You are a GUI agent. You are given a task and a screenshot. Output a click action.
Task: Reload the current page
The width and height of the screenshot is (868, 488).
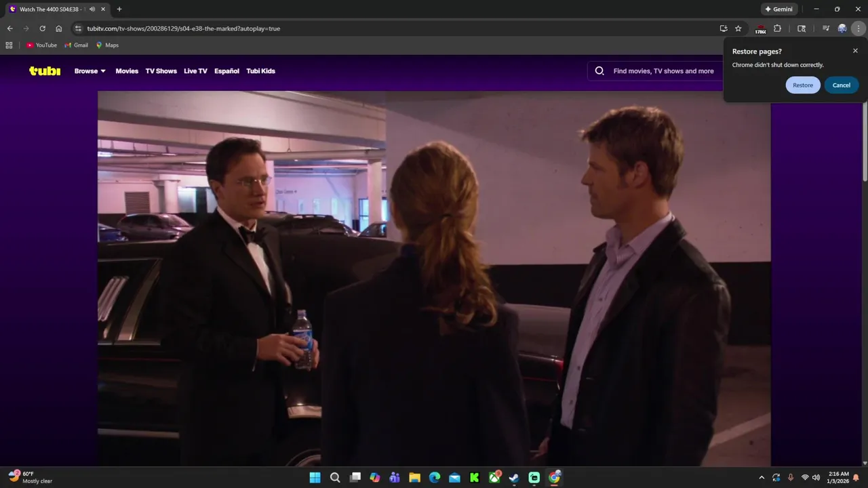pyautogui.click(x=42, y=28)
